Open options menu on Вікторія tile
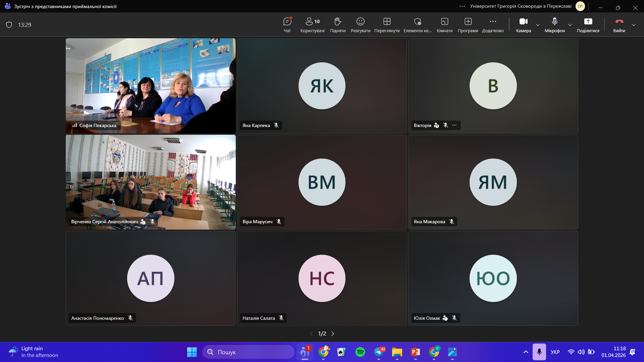Screen dimensions: 644x362 [x=454, y=125]
